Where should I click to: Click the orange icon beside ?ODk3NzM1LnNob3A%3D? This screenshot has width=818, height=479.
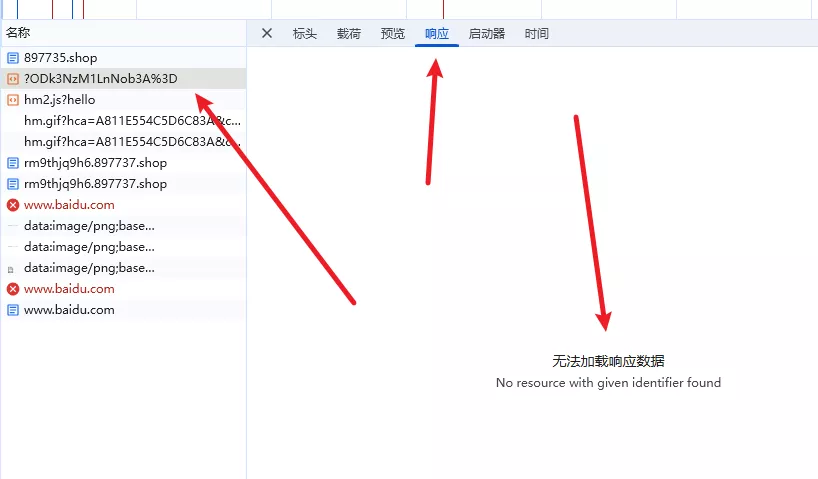click(13, 79)
